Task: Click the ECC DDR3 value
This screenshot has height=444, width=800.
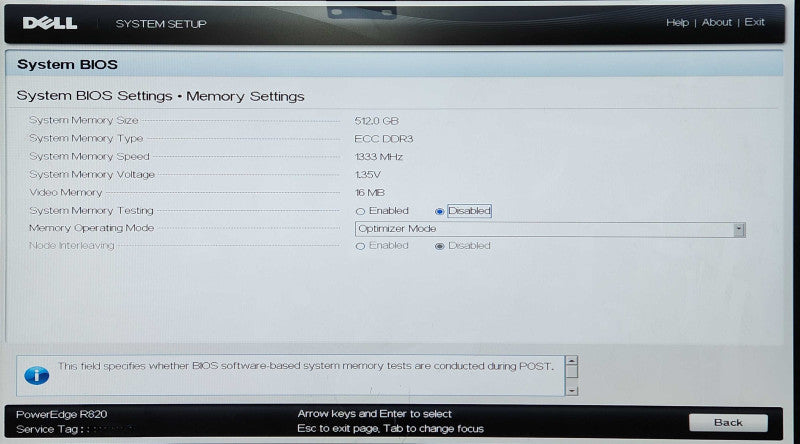Action: point(384,139)
